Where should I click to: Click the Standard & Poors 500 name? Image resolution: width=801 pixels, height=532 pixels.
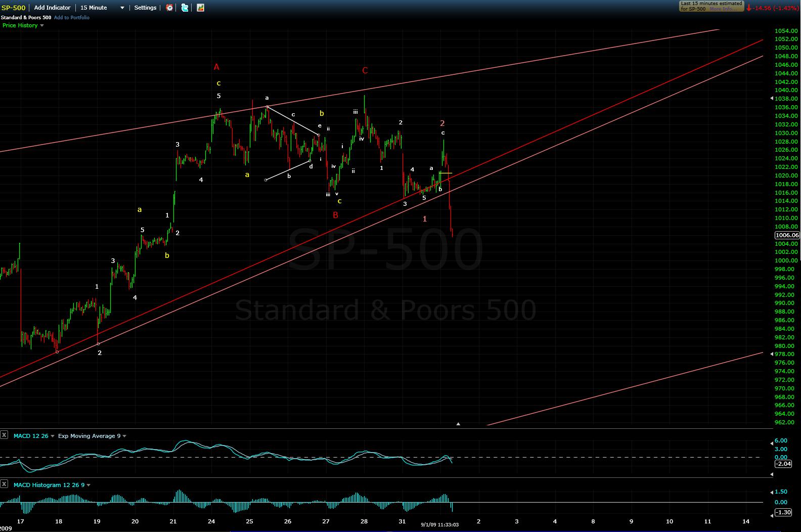tap(26, 18)
